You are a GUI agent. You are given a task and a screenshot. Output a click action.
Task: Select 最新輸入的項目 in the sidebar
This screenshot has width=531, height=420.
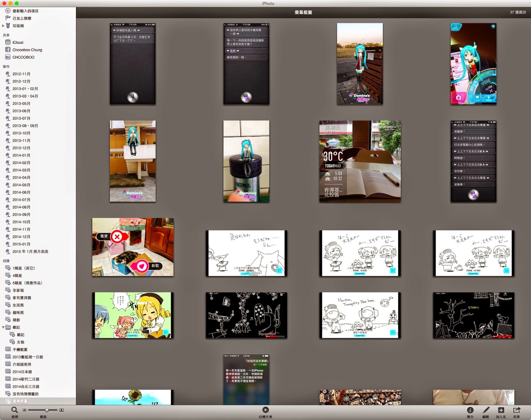coord(26,11)
